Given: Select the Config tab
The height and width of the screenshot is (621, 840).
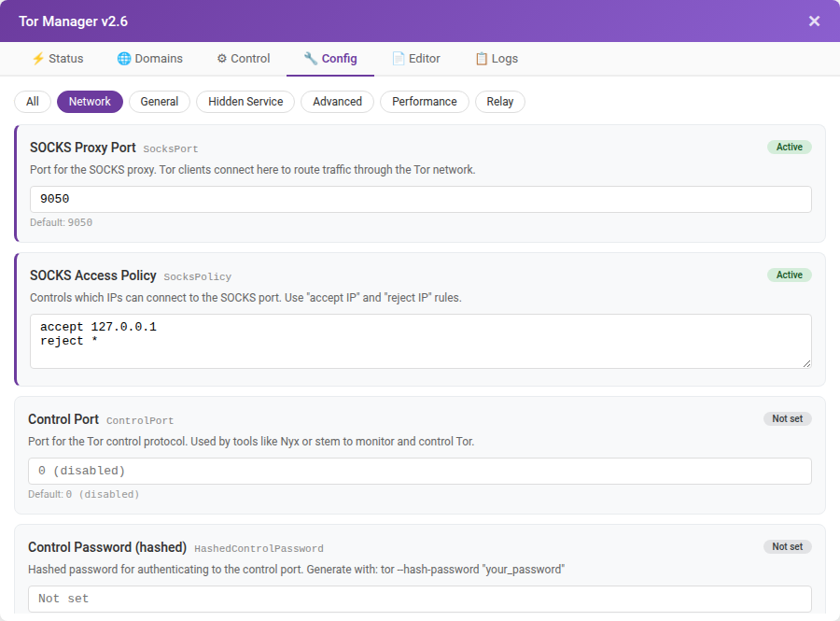Looking at the screenshot, I should pyautogui.click(x=330, y=59).
